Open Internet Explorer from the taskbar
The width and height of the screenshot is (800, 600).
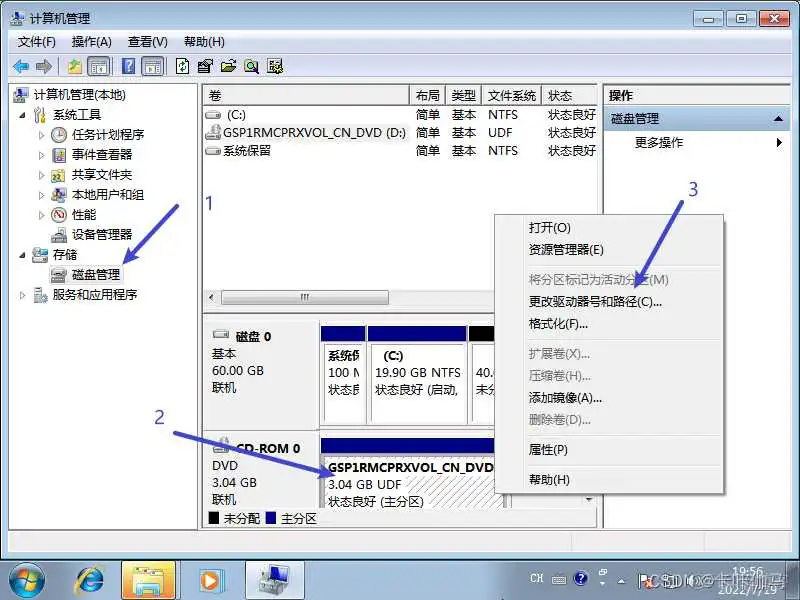(88, 578)
